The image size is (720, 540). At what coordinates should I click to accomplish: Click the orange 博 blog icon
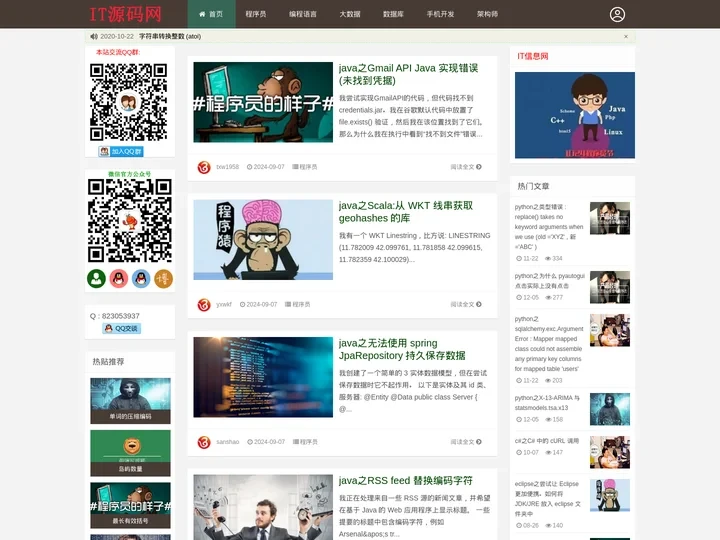point(163,279)
